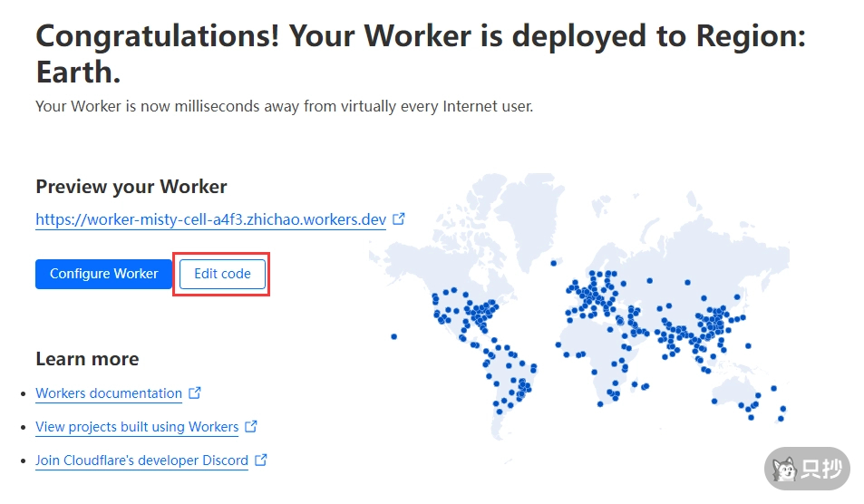Screen dimensions: 864x504
Task: Open the Workers documentation link
Action: 109,393
